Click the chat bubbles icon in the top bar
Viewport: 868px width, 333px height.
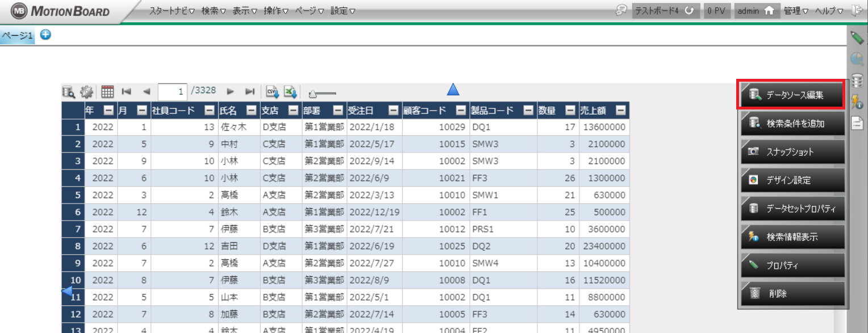point(622,11)
